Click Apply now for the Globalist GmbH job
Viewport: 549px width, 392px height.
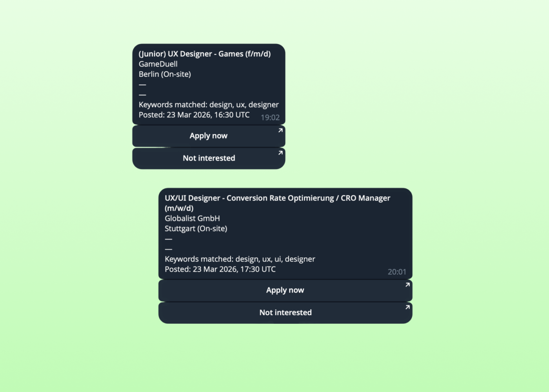(x=285, y=290)
